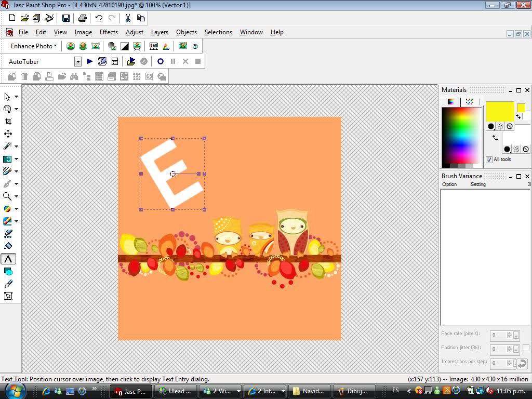The height and width of the screenshot is (399, 532).
Task: Click the small yellow foreground color box
Action: pyautogui.click(x=521, y=108)
